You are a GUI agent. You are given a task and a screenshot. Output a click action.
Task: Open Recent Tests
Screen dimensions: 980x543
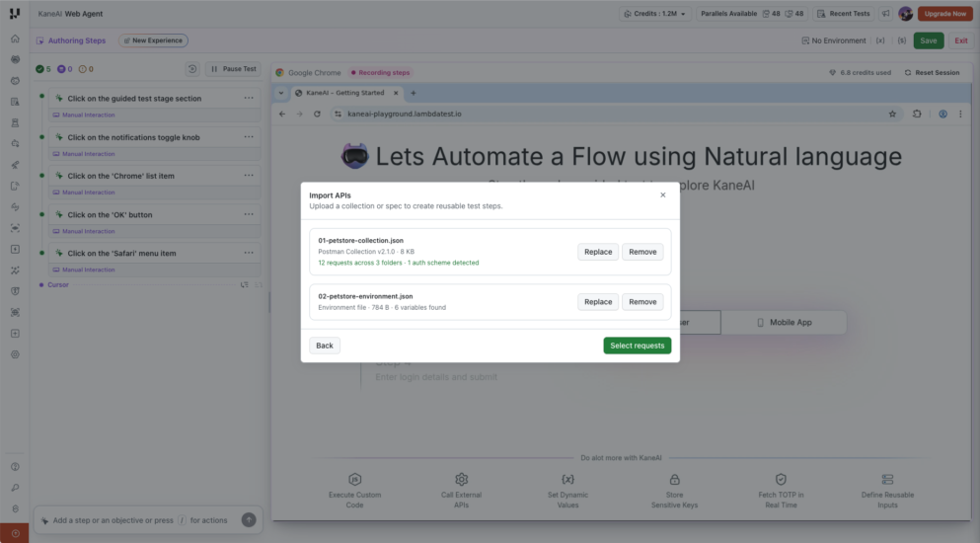(x=843, y=14)
